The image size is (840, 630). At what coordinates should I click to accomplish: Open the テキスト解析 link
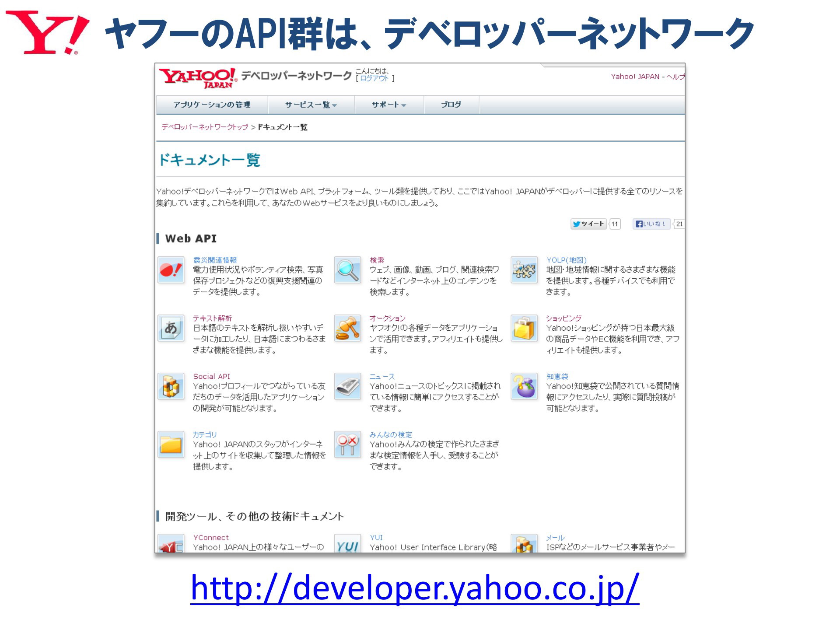(x=212, y=318)
